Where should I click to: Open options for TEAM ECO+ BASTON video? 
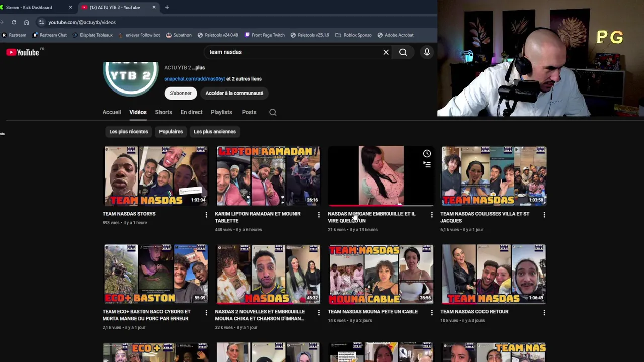(x=206, y=313)
